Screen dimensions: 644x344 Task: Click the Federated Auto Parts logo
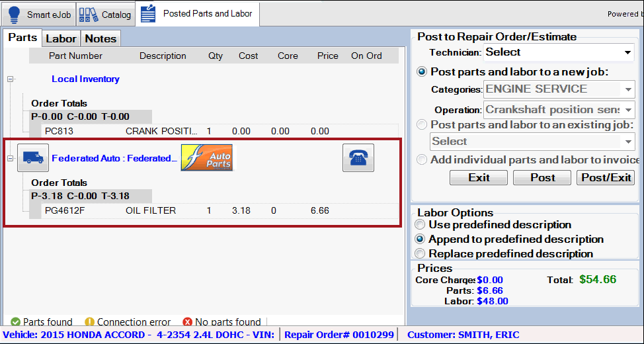[x=206, y=157]
